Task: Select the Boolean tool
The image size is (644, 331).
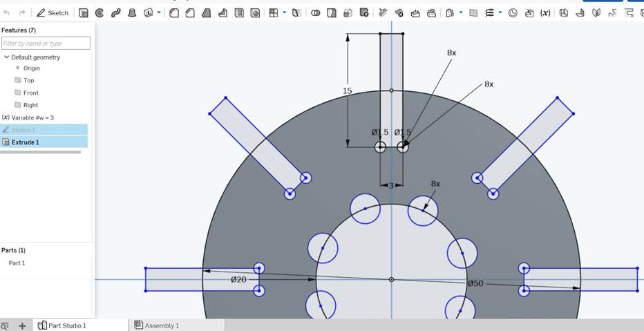Action: pos(315,12)
